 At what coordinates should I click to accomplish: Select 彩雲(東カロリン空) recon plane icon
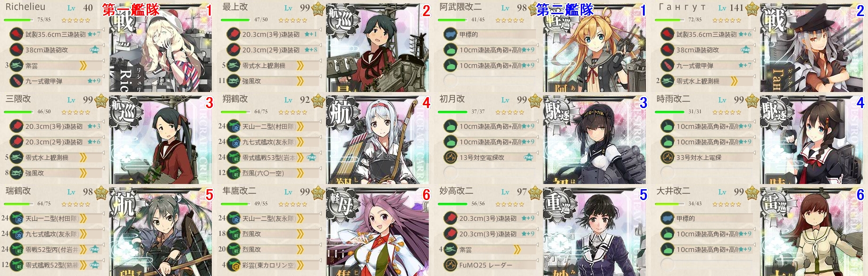pos(234,265)
